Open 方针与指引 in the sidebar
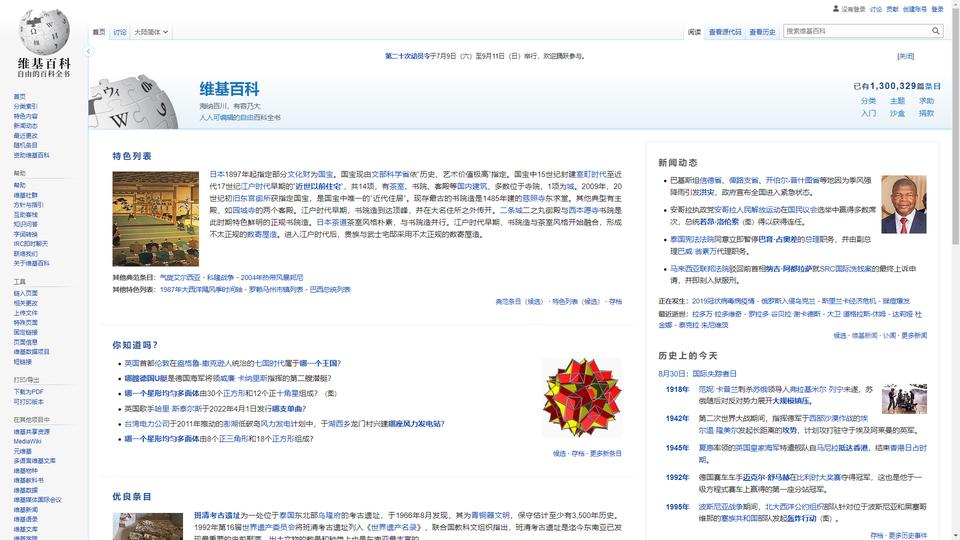Viewport: 960px width, 540px height. click(28, 205)
